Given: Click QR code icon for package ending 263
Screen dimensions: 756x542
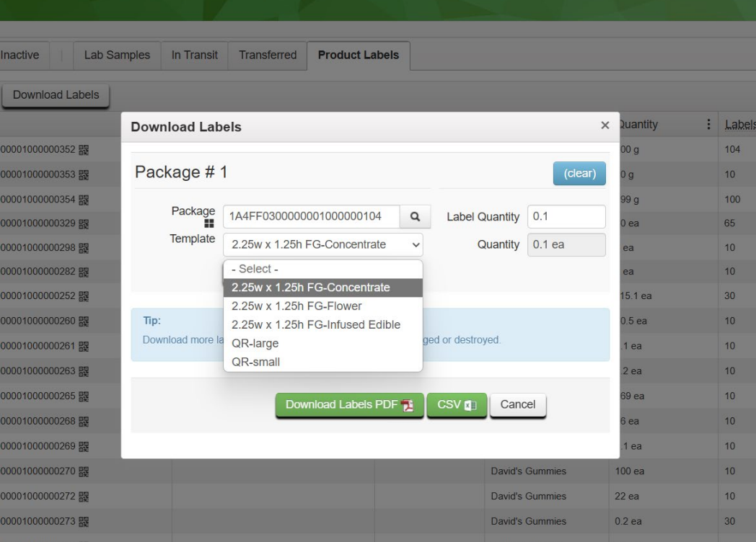Looking at the screenshot, I should click(x=84, y=371).
